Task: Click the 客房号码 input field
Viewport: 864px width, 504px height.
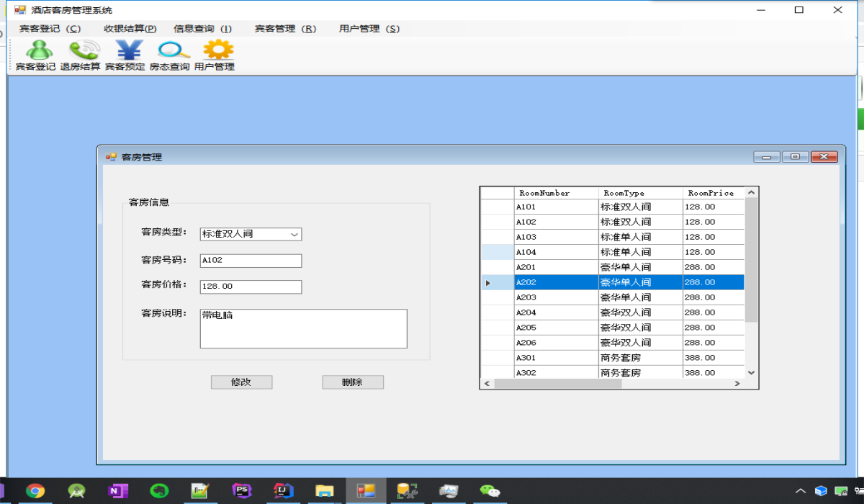Action: (251, 261)
